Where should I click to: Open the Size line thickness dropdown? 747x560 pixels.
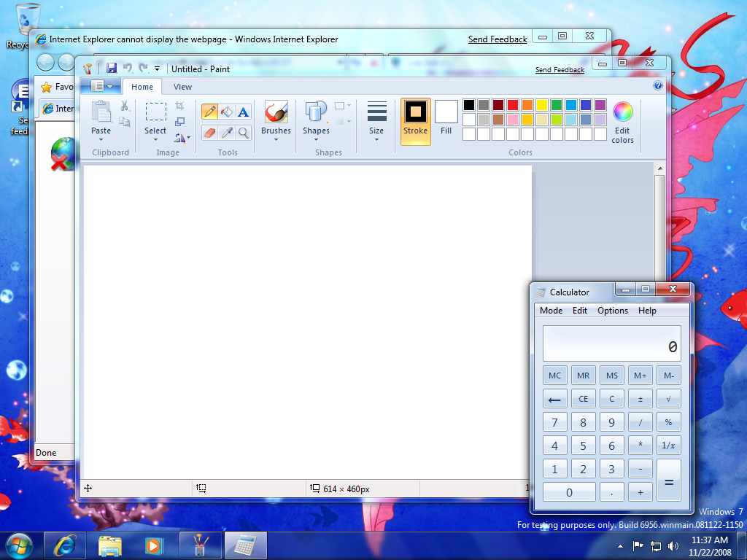click(376, 120)
